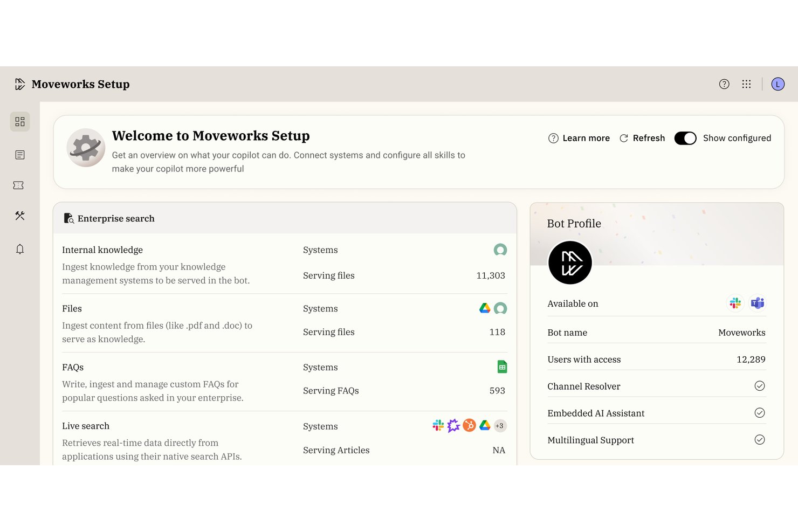The width and height of the screenshot is (798, 532).
Task: Click the Slack icon in the Live search row
Action: click(438, 426)
